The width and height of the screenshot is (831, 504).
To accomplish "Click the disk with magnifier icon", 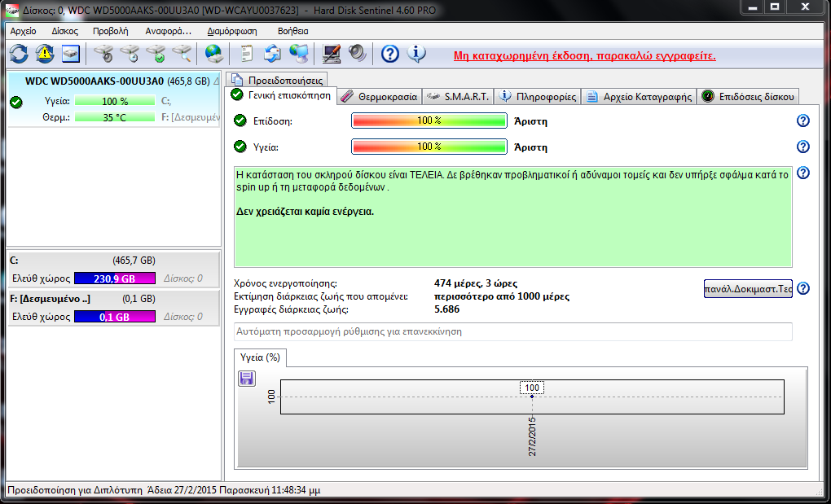I will point(182,53).
